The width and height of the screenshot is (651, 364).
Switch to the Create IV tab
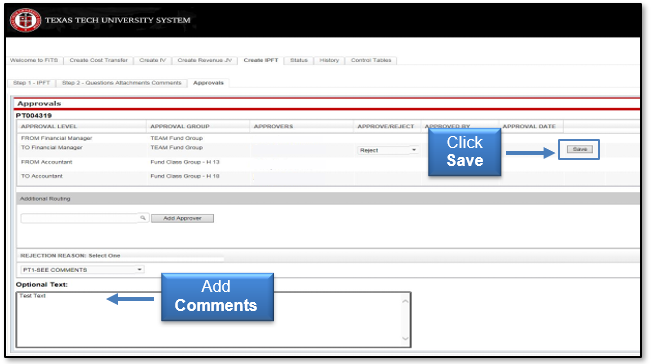pos(152,60)
